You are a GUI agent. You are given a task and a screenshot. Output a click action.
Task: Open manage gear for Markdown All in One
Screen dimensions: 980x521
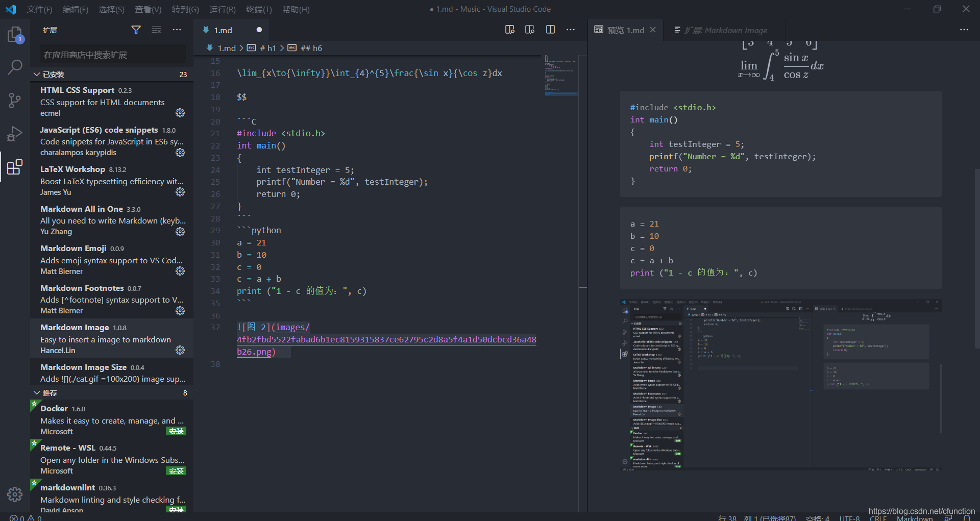click(180, 232)
